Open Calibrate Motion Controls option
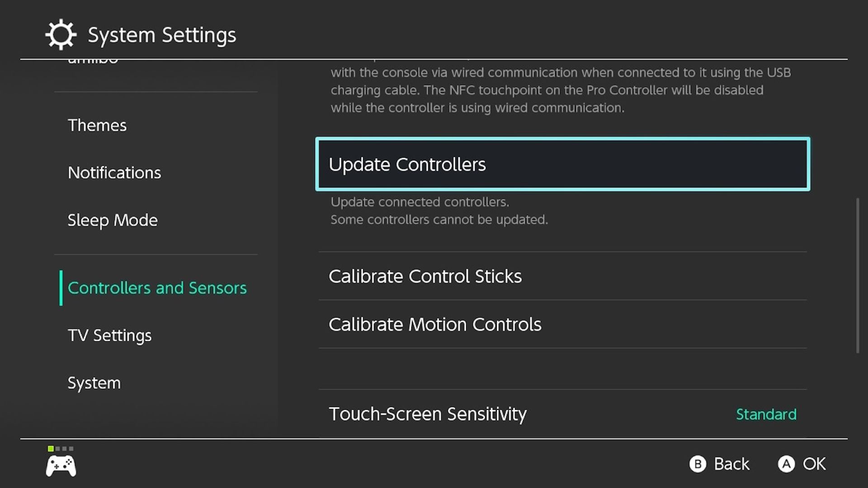This screenshot has width=868, height=488. tap(434, 324)
